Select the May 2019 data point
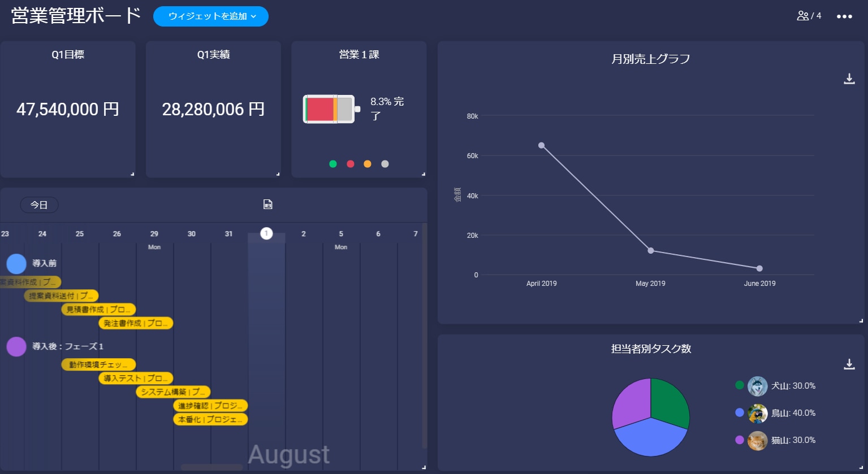The height and width of the screenshot is (474, 868). click(x=650, y=250)
